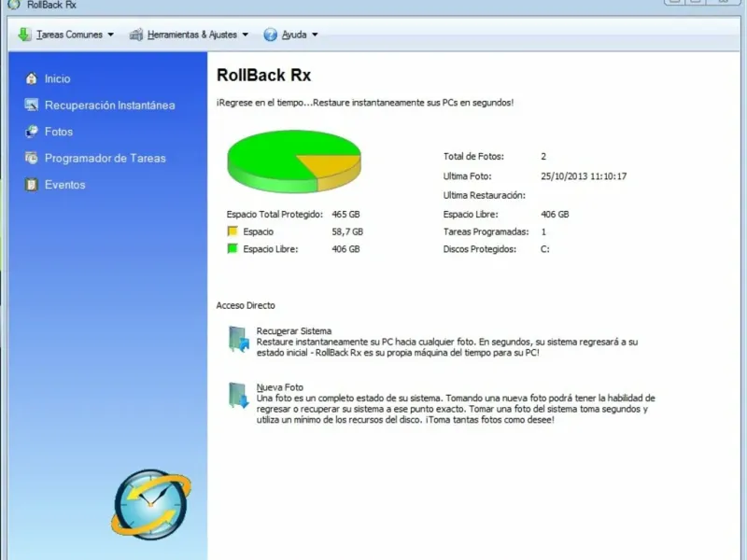Click the green download arrow toolbar icon
The height and width of the screenshot is (560, 747).
pos(24,35)
